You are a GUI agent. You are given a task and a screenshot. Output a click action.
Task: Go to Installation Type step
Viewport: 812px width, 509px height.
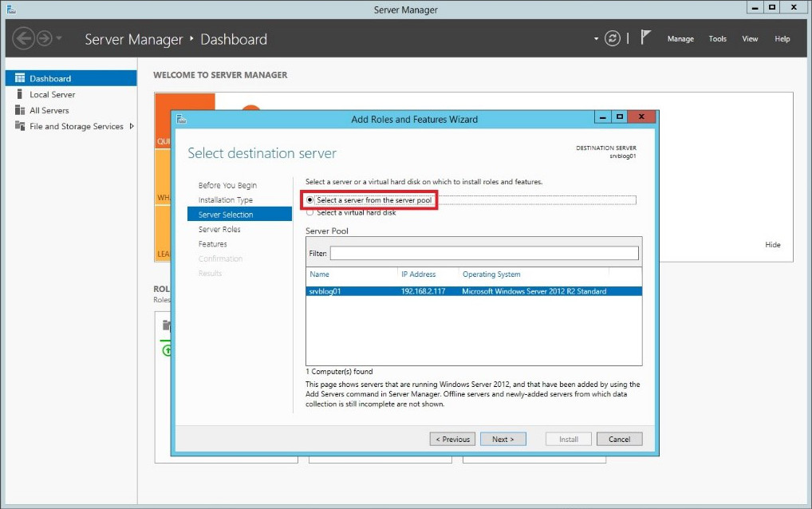tap(225, 200)
